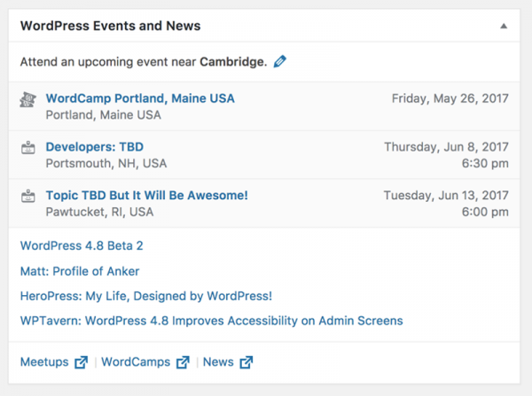Click the external link icon beside News
Viewport: 532px width, 396px height.
click(246, 362)
